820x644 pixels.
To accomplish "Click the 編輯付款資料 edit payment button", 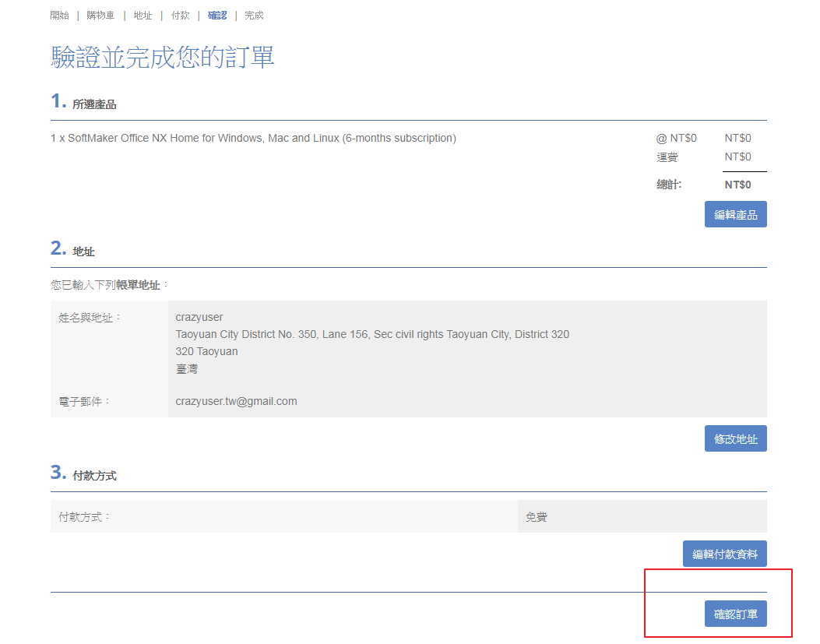I will pyautogui.click(x=724, y=554).
